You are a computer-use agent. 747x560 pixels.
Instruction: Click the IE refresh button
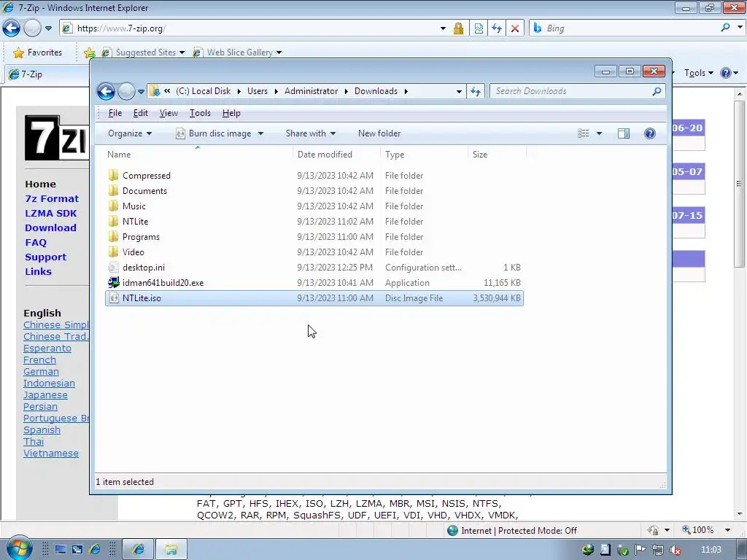coord(497,28)
